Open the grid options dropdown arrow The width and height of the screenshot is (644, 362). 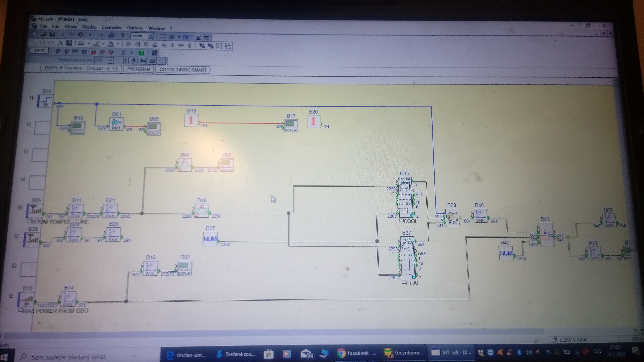pyautogui.click(x=179, y=37)
